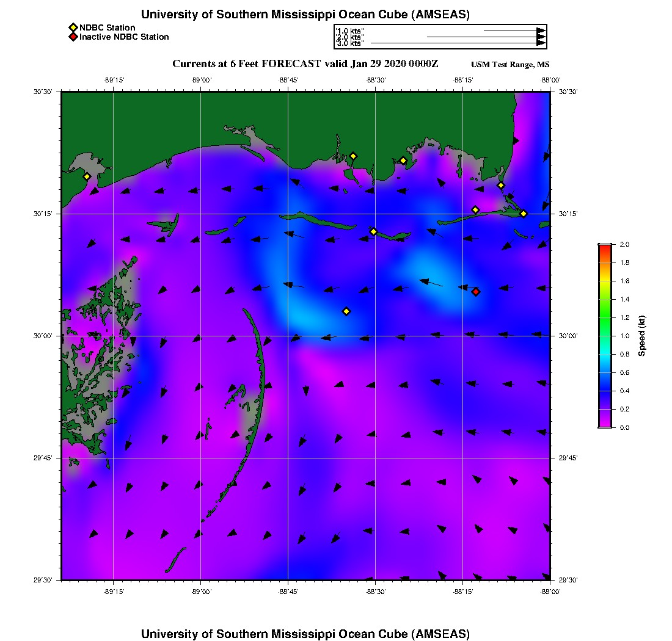Click the right-axis '29°30'' latitude label

point(568,580)
